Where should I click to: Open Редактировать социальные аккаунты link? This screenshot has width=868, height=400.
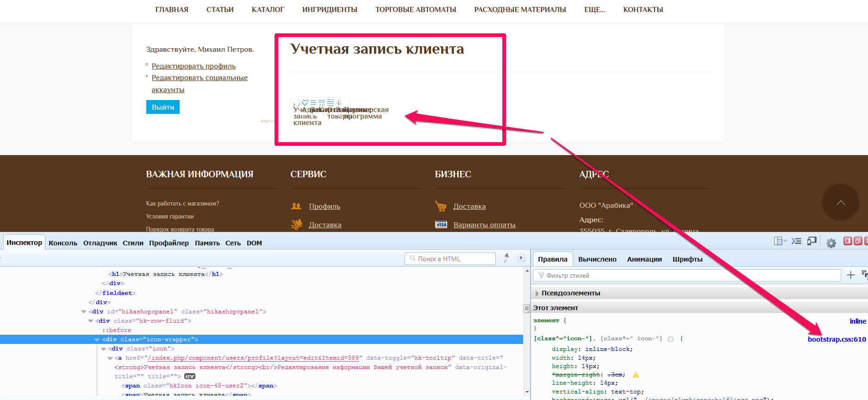click(200, 84)
